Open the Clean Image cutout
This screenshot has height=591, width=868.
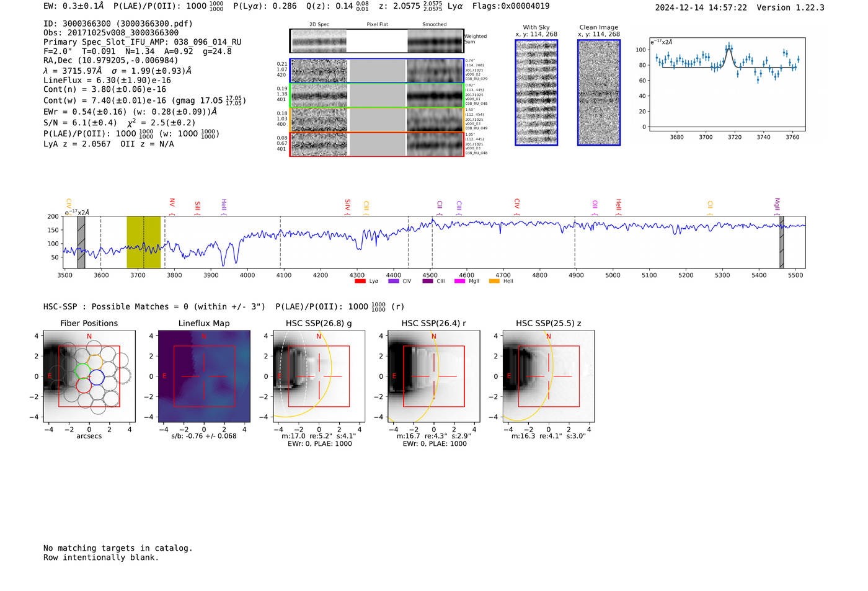[599, 92]
